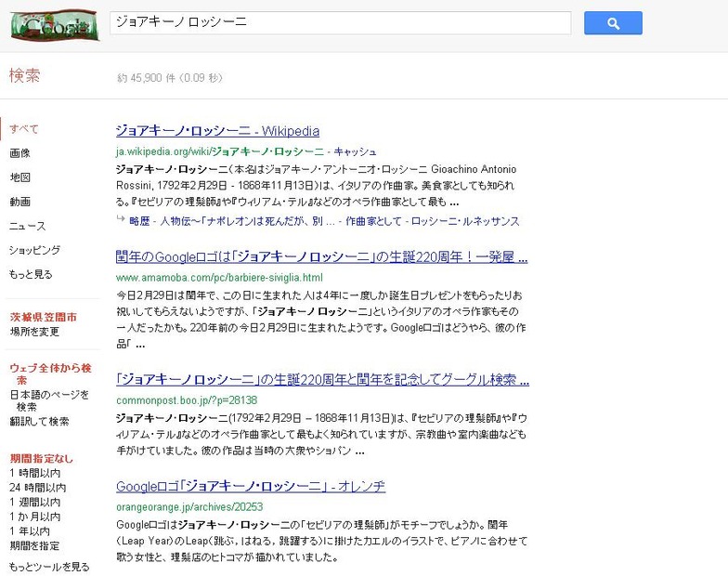Expand もっと見る in sidebar
This screenshot has width=728, height=576.
point(31,274)
